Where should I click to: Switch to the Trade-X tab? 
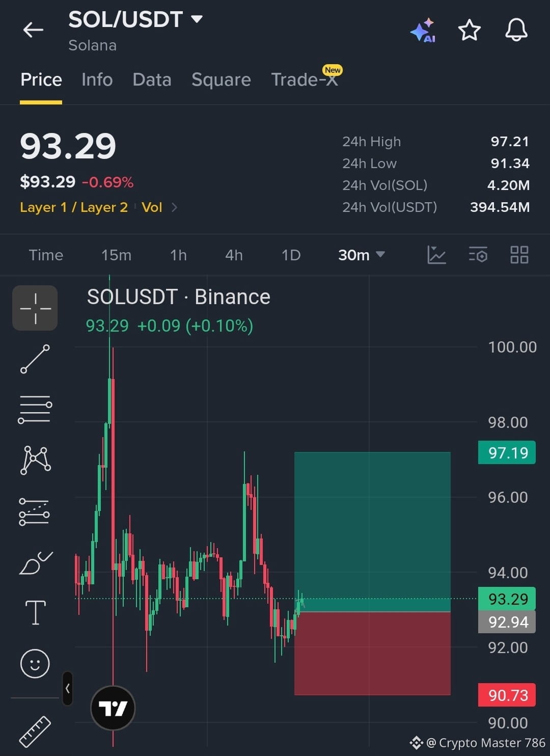(305, 79)
